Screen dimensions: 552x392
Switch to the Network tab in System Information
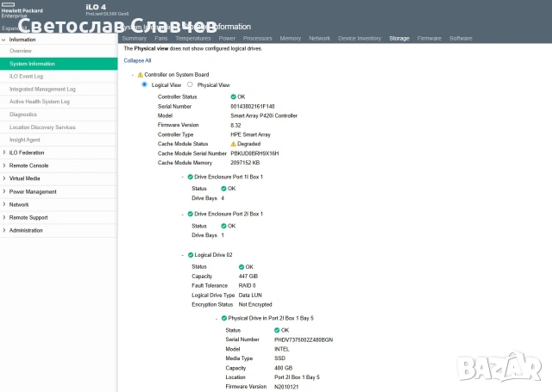click(319, 38)
